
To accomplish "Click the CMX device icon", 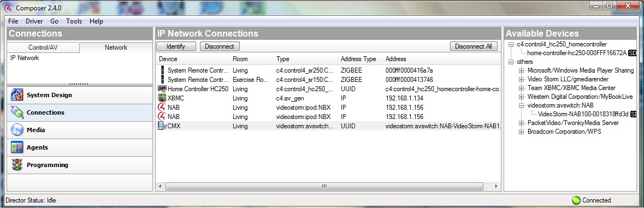I will tap(162, 126).
